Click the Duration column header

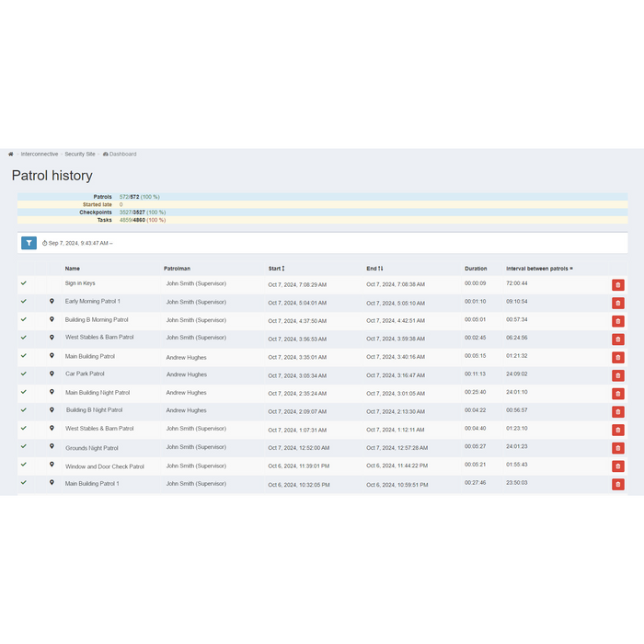[476, 269]
